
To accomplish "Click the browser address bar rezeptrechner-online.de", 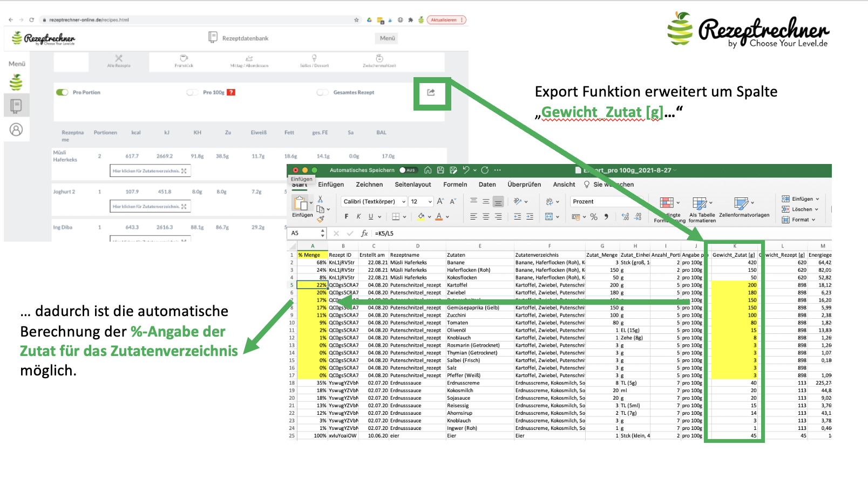I will point(200,20).
